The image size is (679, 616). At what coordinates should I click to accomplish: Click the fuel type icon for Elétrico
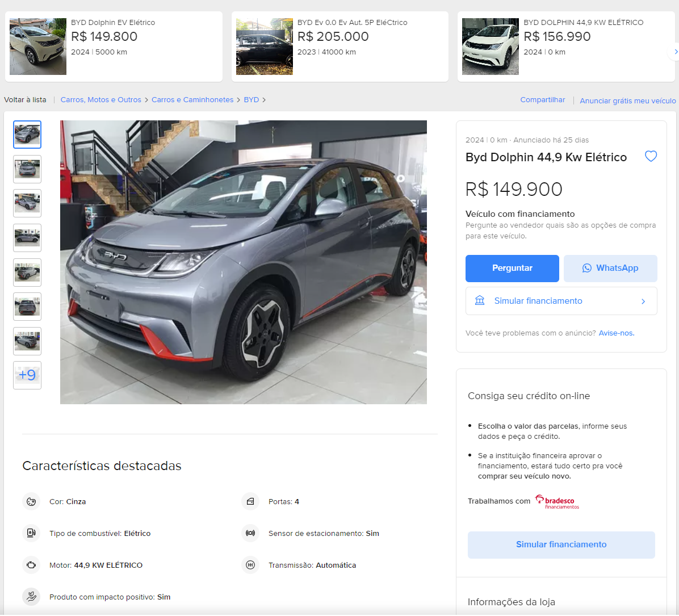coord(31,533)
